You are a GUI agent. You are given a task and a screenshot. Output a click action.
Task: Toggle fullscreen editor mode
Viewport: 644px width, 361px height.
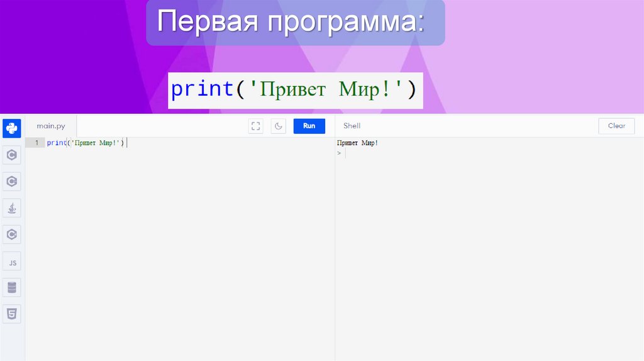(255, 126)
